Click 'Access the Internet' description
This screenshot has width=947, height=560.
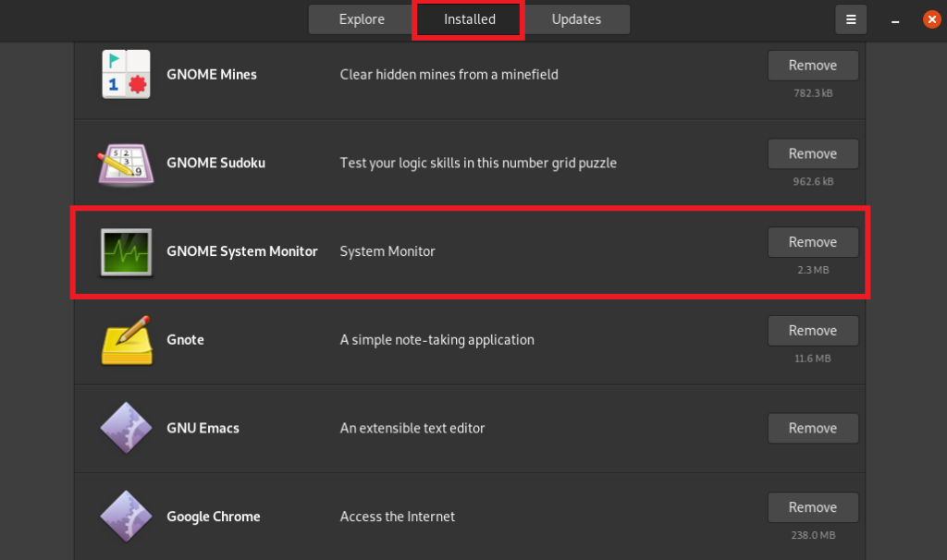click(x=397, y=517)
